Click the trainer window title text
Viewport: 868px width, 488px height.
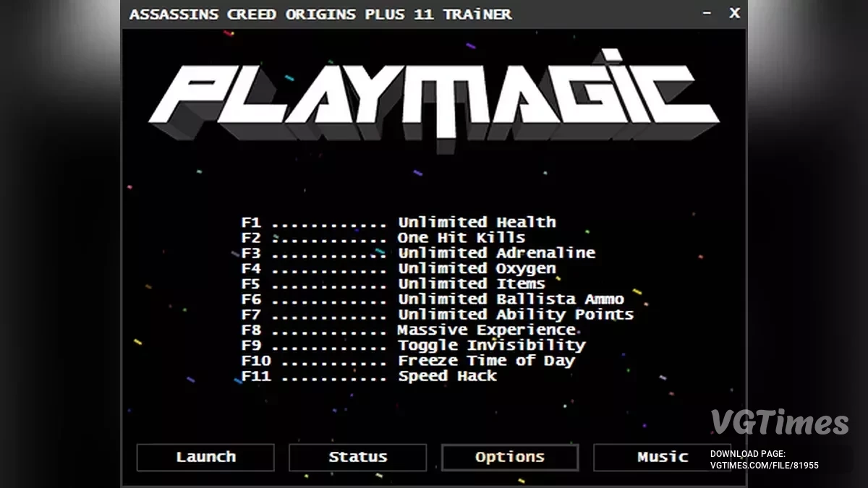[320, 14]
